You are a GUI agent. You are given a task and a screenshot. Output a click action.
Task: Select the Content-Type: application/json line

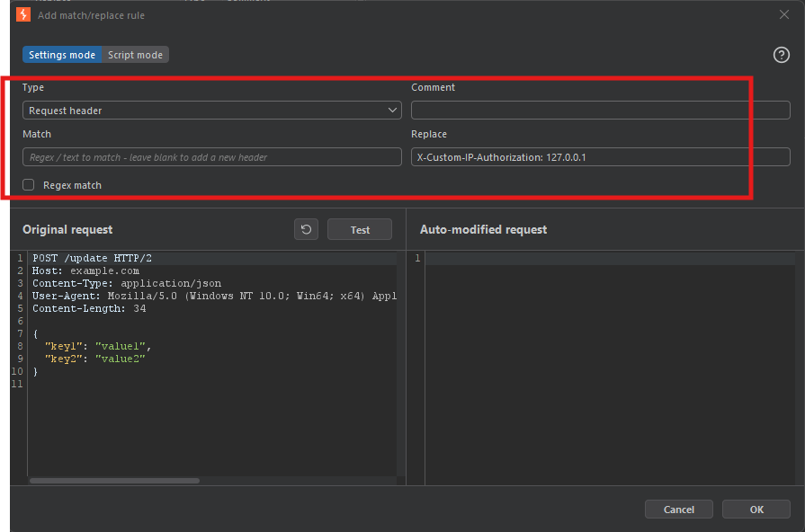click(x=127, y=283)
